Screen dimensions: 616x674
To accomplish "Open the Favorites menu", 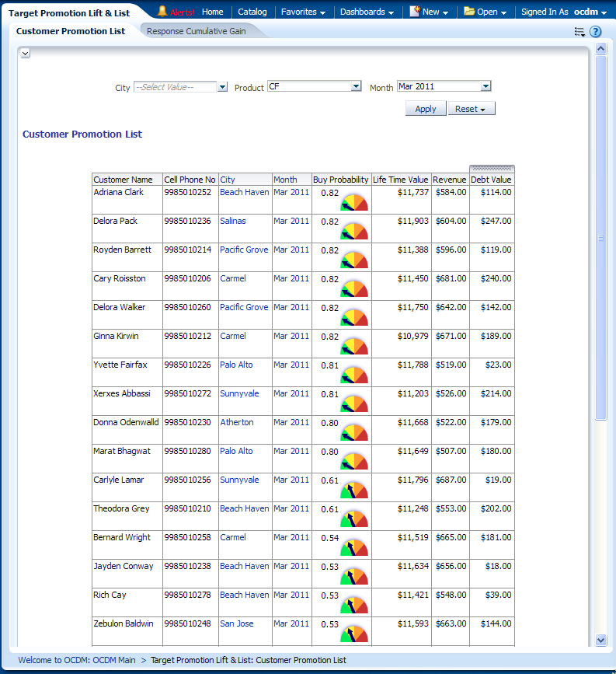I will coord(303,12).
